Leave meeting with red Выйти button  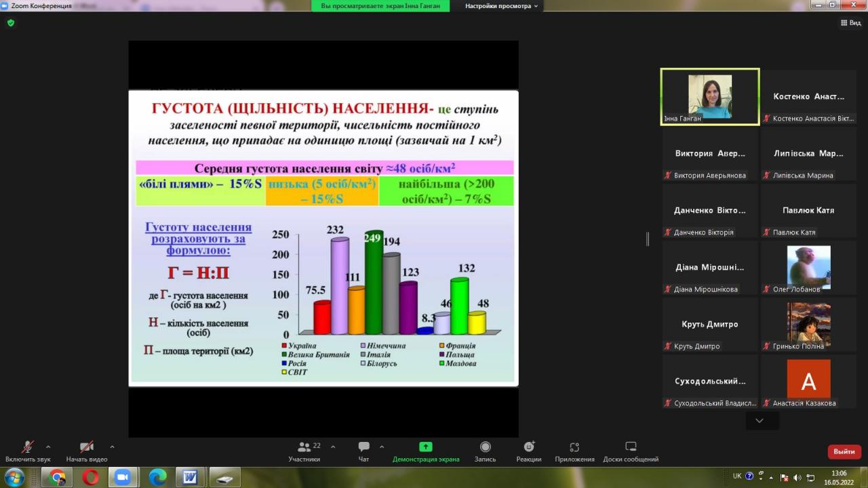(844, 451)
